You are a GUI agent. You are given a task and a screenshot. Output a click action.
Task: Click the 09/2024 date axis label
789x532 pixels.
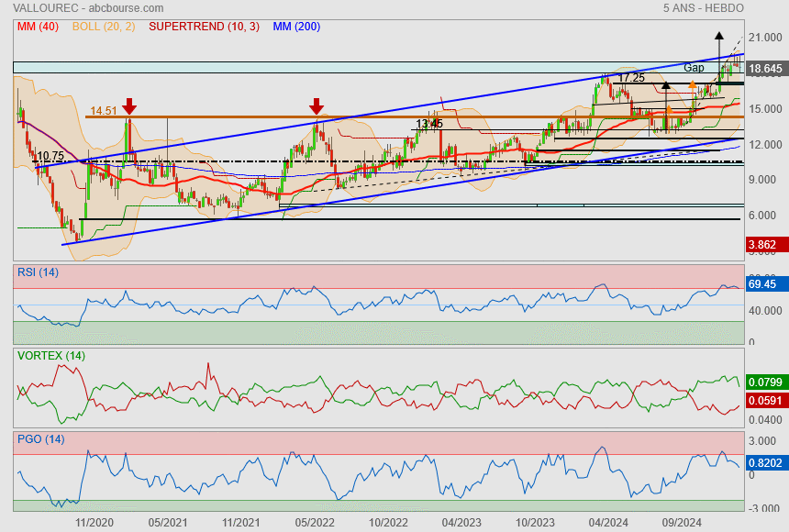tap(682, 523)
